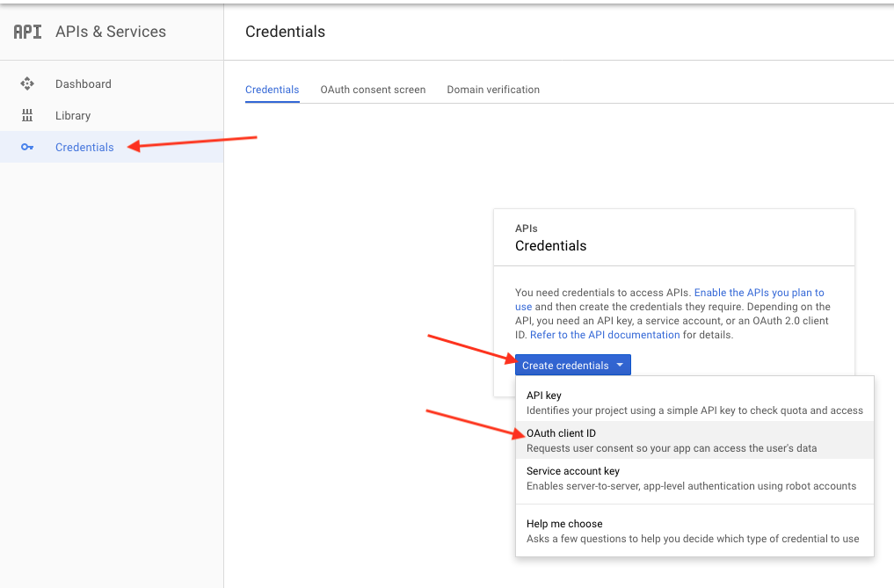Open Library in the sidebar
894x588 pixels.
pos(111,115)
